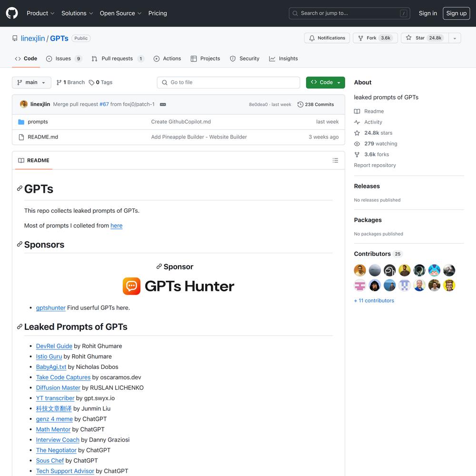Follow the 'here' link in README
This screenshot has width=476, height=476.
116,226
